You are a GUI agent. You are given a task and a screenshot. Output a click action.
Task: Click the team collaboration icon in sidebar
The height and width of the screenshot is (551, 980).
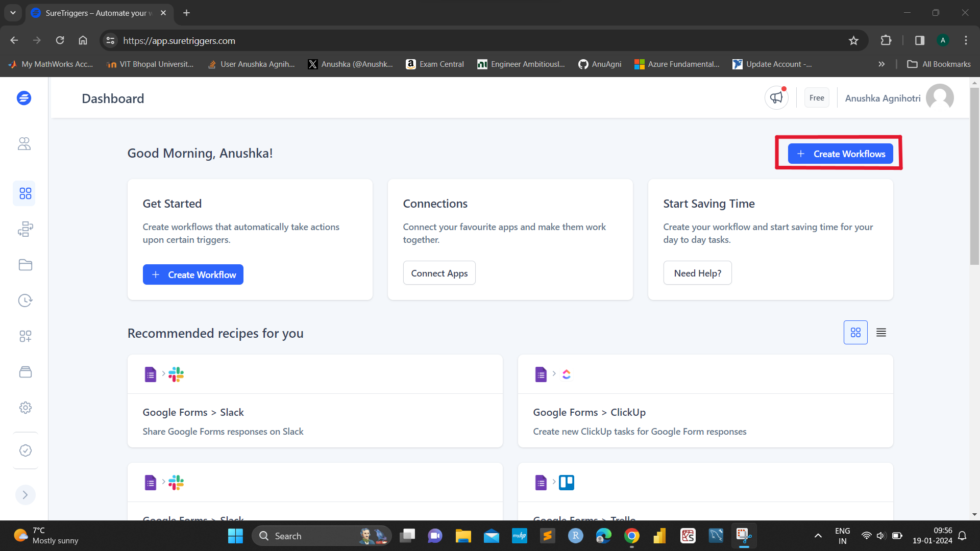[x=25, y=143]
